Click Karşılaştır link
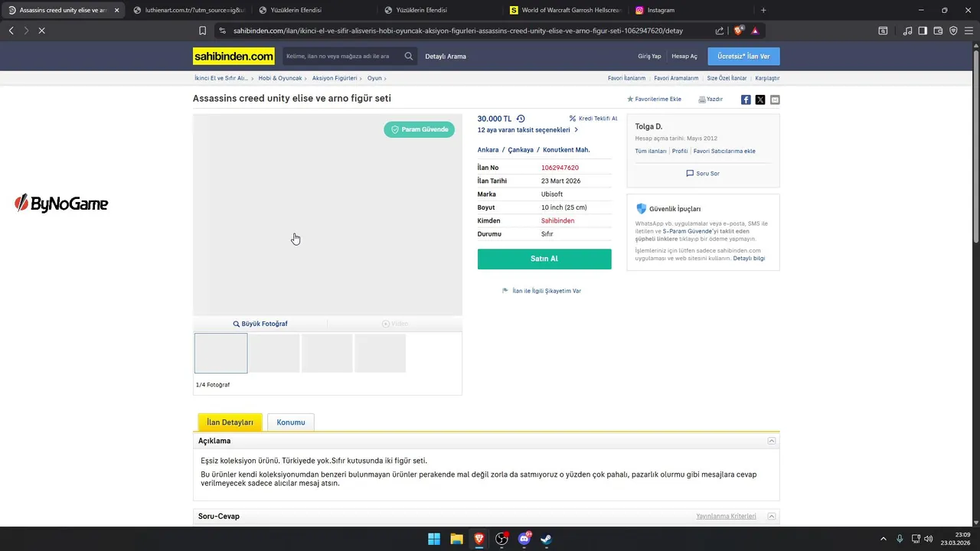 767,78
